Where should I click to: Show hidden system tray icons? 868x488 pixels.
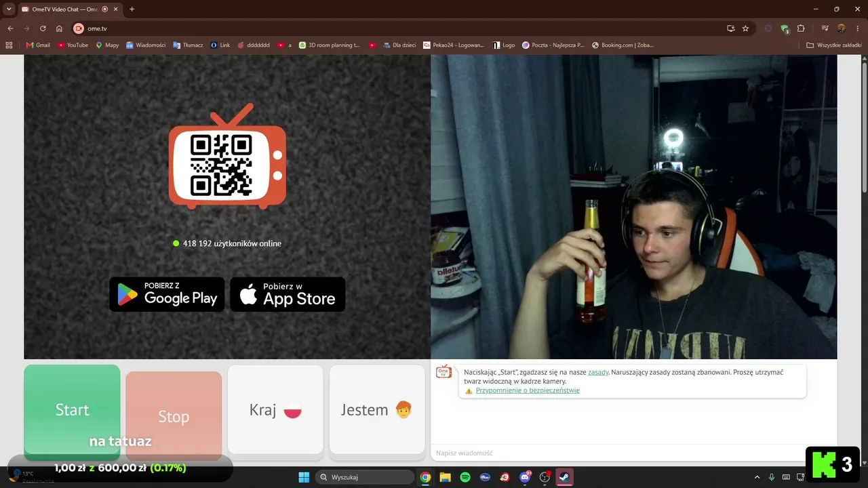point(757,477)
